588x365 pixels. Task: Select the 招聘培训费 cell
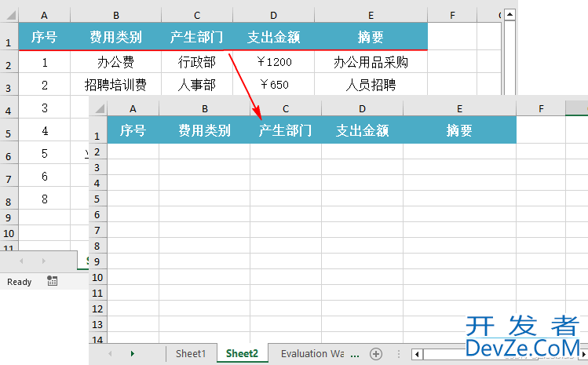coord(115,85)
